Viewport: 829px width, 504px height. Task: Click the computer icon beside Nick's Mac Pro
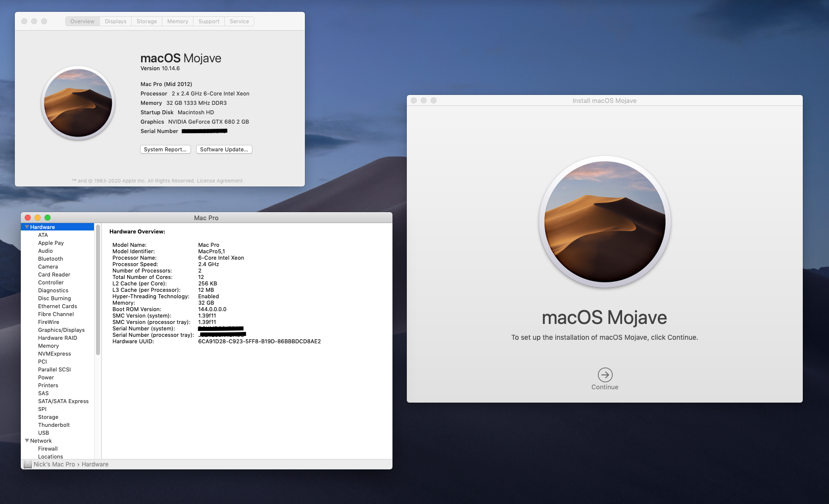[28, 464]
